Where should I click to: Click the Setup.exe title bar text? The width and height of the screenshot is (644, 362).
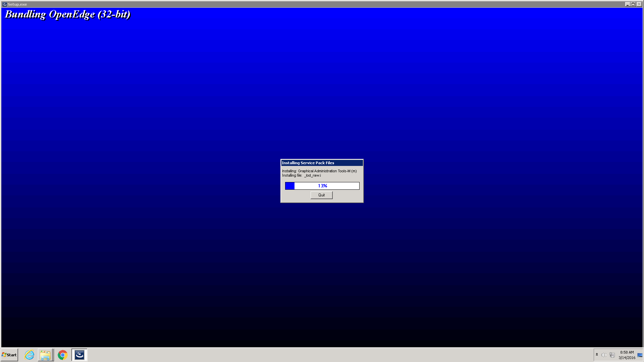point(17,4)
